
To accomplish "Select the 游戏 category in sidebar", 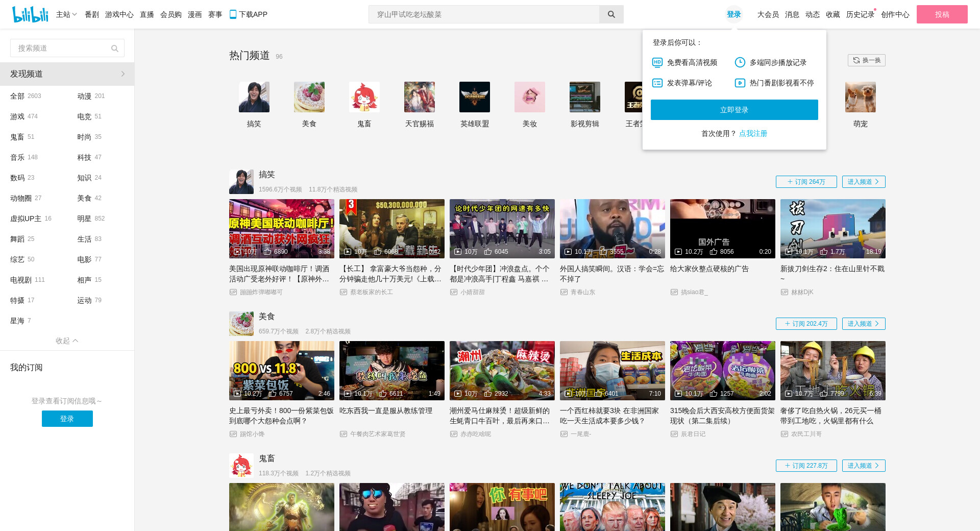I will point(17,116).
